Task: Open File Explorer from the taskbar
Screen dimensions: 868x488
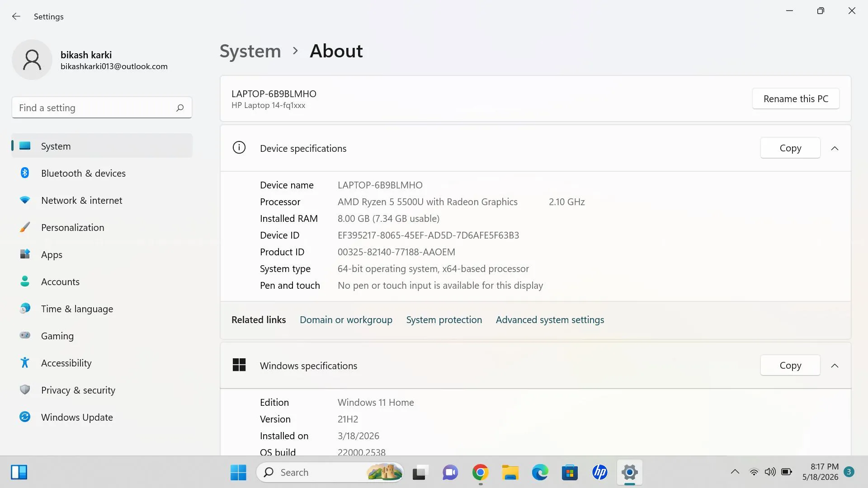Action: pyautogui.click(x=510, y=472)
